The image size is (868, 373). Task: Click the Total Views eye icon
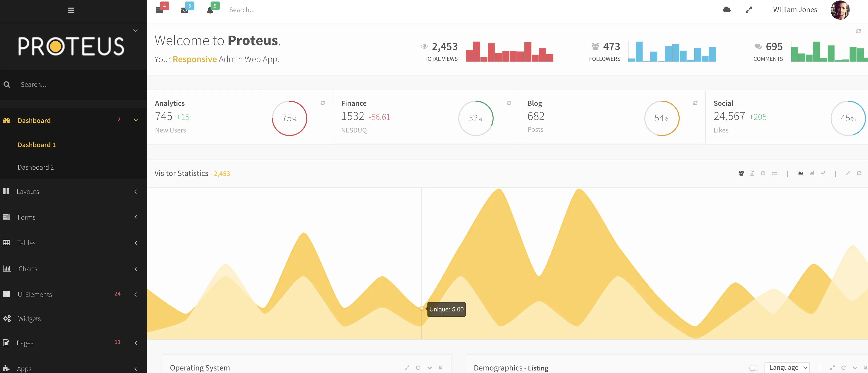[424, 46]
